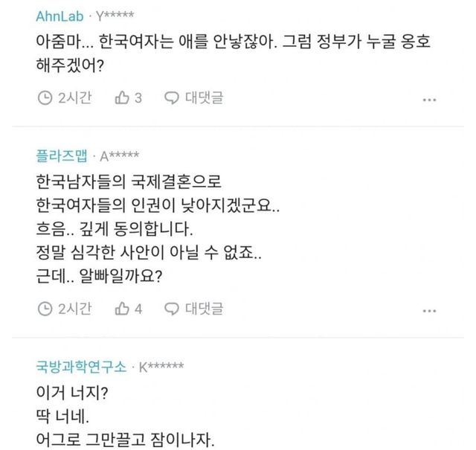Open more options for AhnLab comment

click(429, 99)
